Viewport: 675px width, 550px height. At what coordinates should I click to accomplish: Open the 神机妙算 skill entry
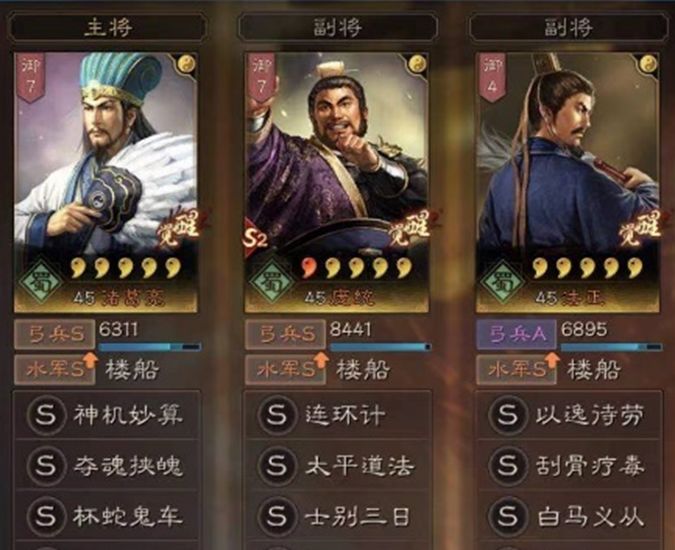(107, 414)
